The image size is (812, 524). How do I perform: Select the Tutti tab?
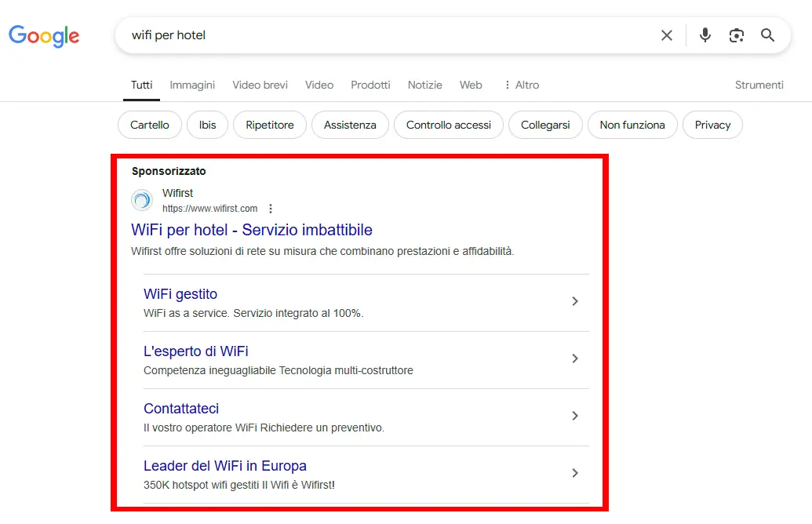141,85
